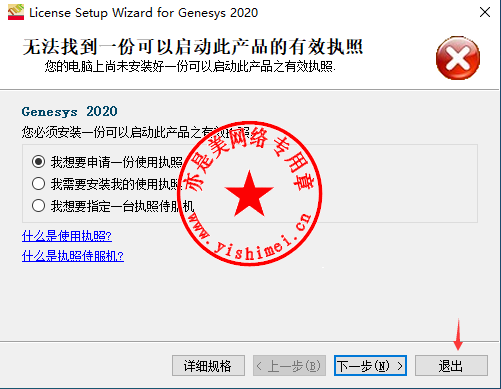Click the License Setup Wizard title icon
The image size is (501, 389).
(16, 12)
